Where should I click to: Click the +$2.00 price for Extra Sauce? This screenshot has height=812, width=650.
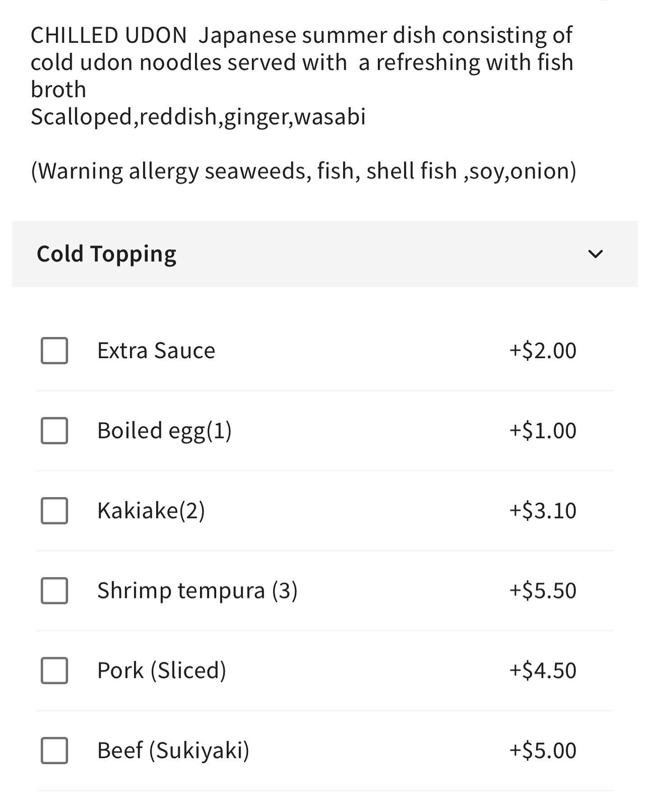coord(543,351)
